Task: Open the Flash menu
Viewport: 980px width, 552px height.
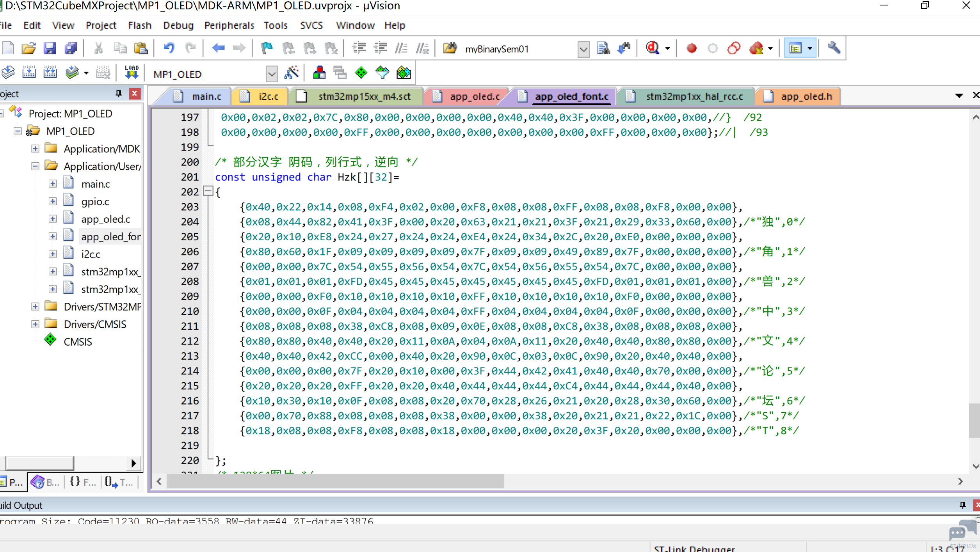Action: pyautogui.click(x=139, y=25)
